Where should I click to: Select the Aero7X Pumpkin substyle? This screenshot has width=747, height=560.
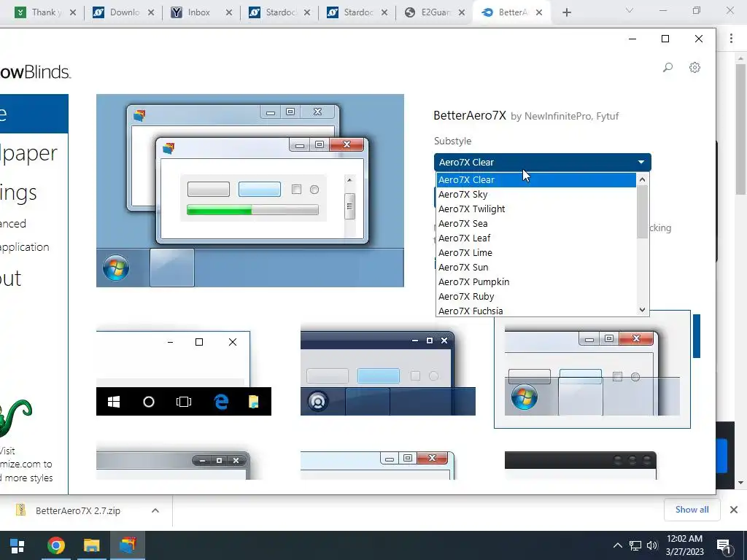point(536,282)
